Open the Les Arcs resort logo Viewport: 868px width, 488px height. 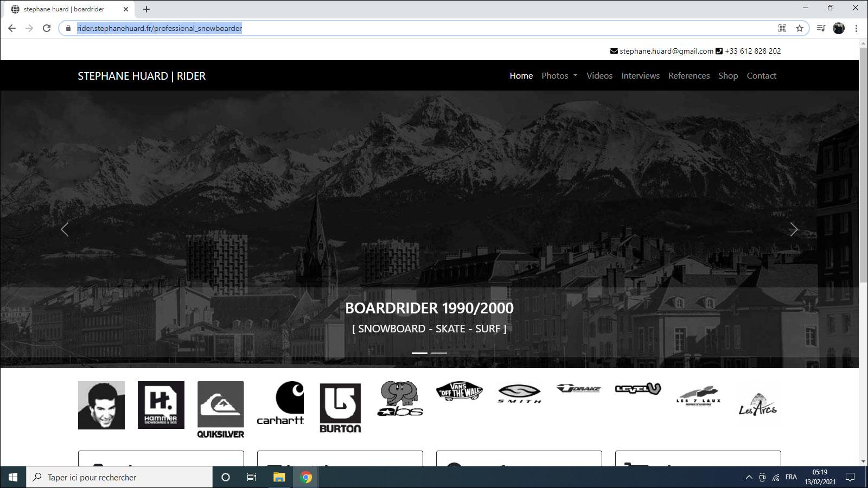(x=758, y=405)
